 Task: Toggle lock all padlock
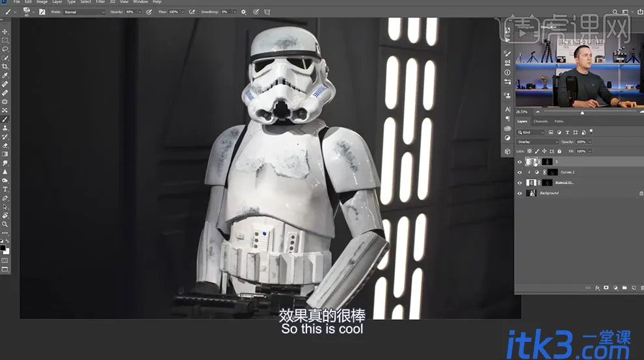tap(559, 151)
